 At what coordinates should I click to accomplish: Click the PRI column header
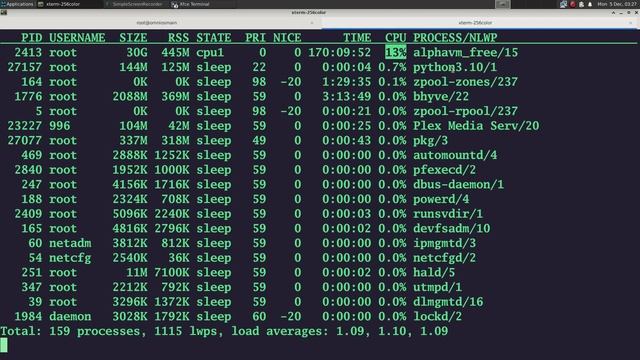click(x=256, y=38)
